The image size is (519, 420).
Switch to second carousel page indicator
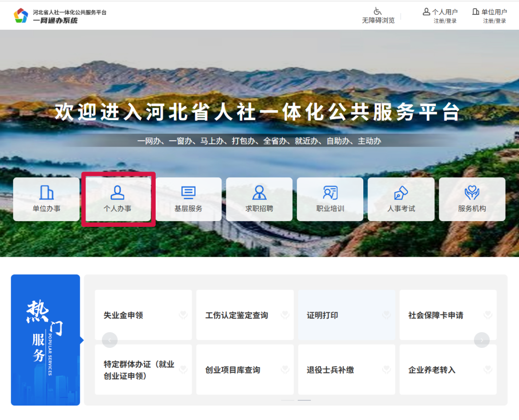point(304,400)
